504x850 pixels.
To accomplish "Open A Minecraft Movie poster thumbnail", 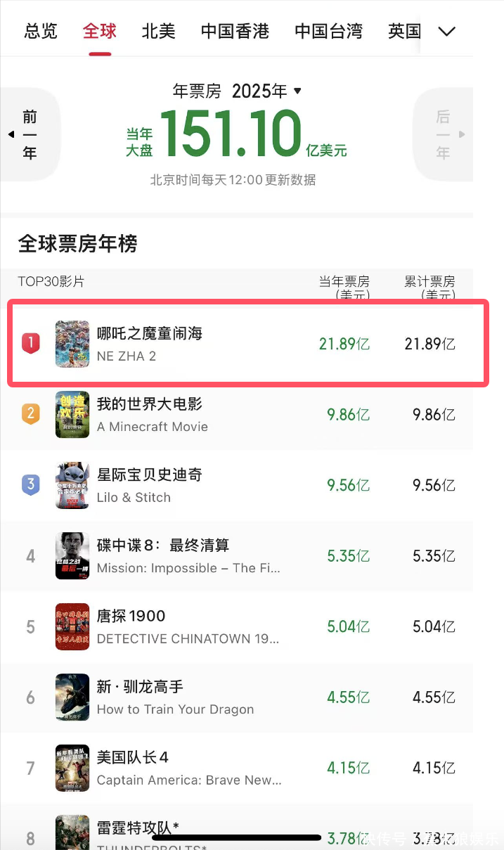I will (x=72, y=414).
